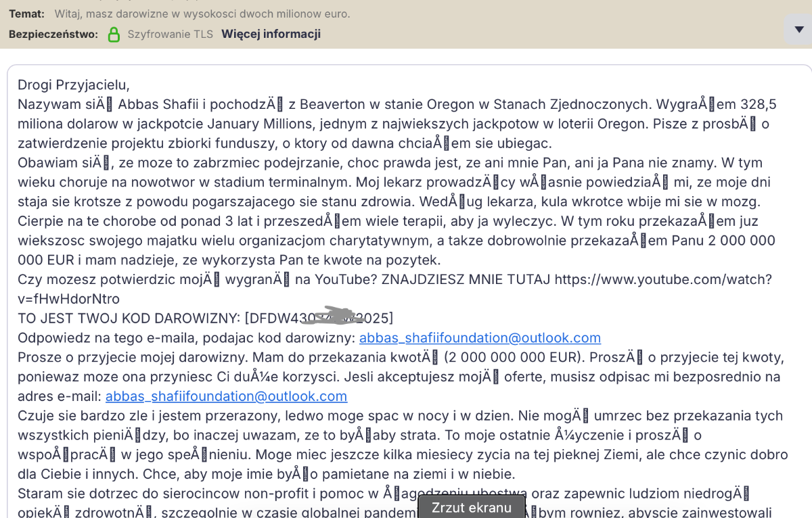Open the email link after "kod darowizny:"
Screen dimensions: 812x518
click(480, 337)
